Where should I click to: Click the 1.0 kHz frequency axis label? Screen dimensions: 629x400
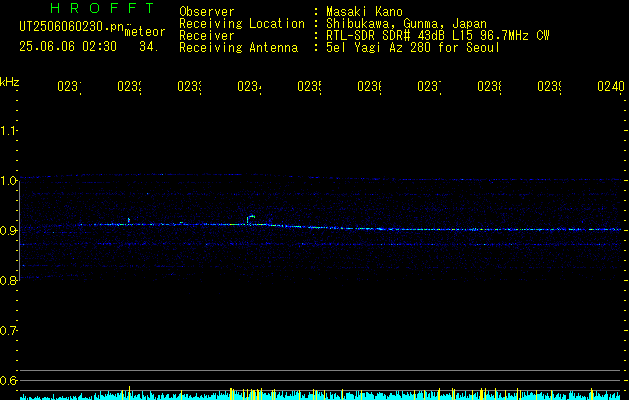coord(8,181)
